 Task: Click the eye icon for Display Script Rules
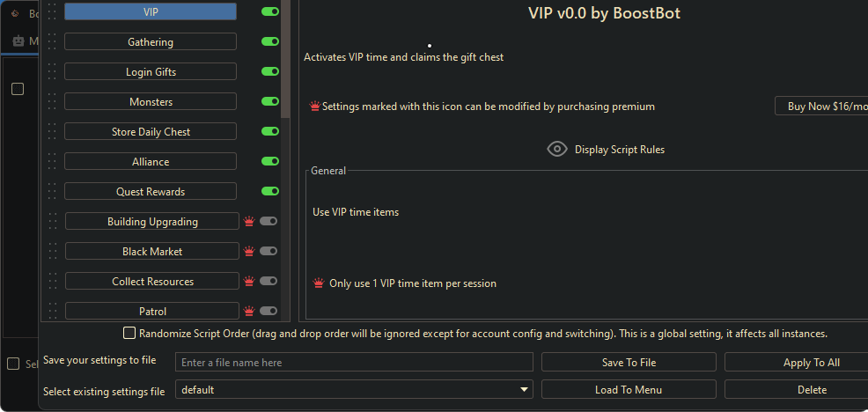557,149
